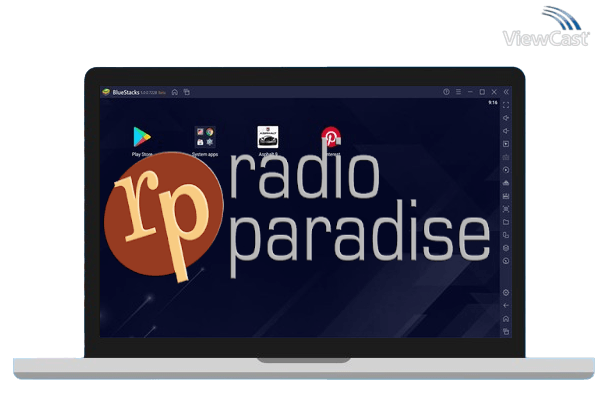Open the Play Store app

pos(142,137)
